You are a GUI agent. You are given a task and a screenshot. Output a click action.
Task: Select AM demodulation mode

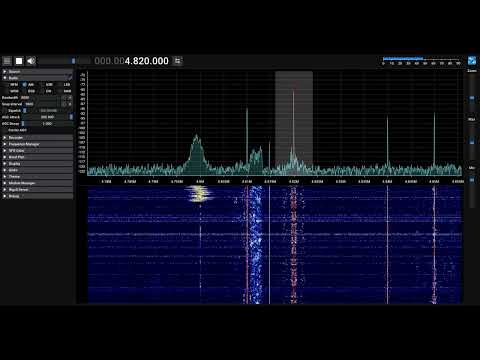pos(28,85)
